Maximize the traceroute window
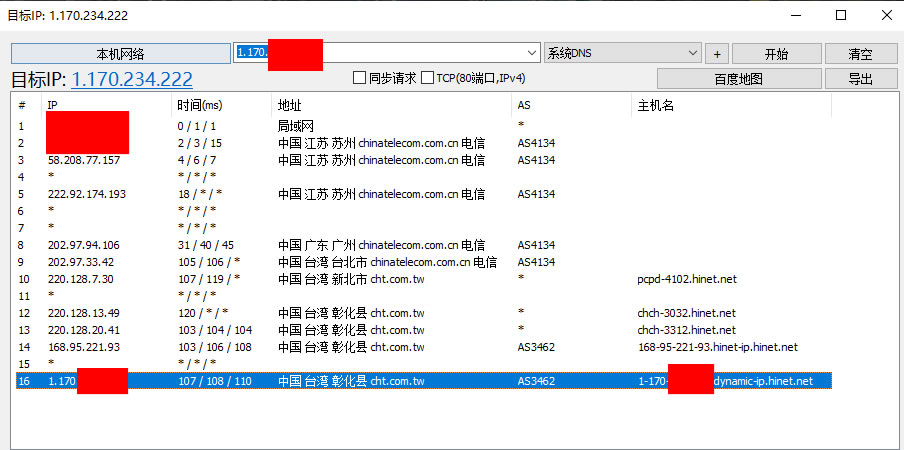The width and height of the screenshot is (904, 450). (x=841, y=15)
